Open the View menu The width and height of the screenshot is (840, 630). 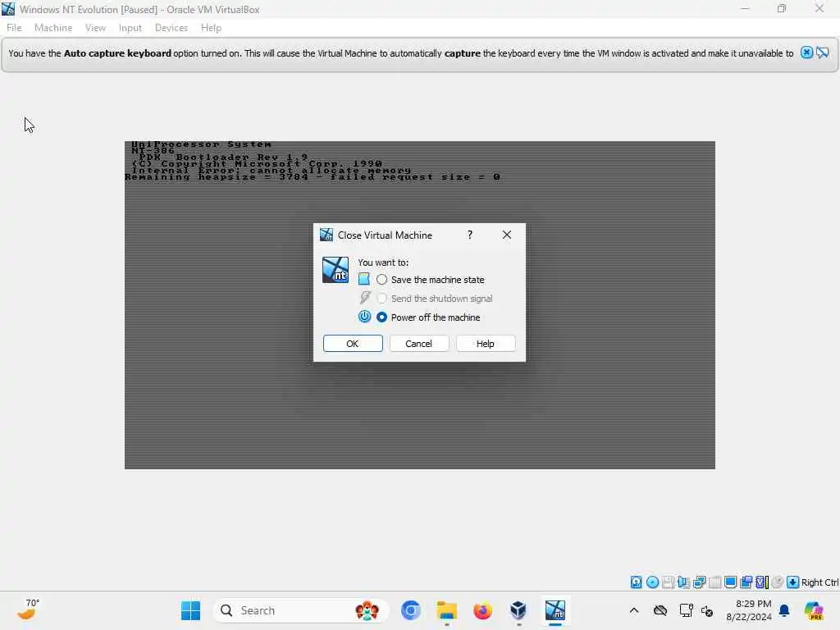(x=95, y=28)
